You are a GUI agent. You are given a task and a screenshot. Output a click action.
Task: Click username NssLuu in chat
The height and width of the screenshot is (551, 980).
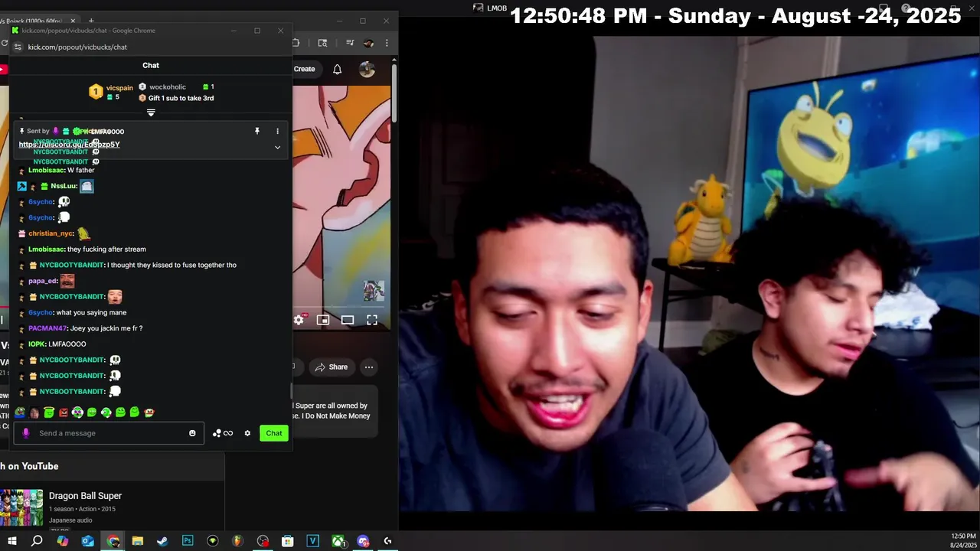tap(63, 186)
